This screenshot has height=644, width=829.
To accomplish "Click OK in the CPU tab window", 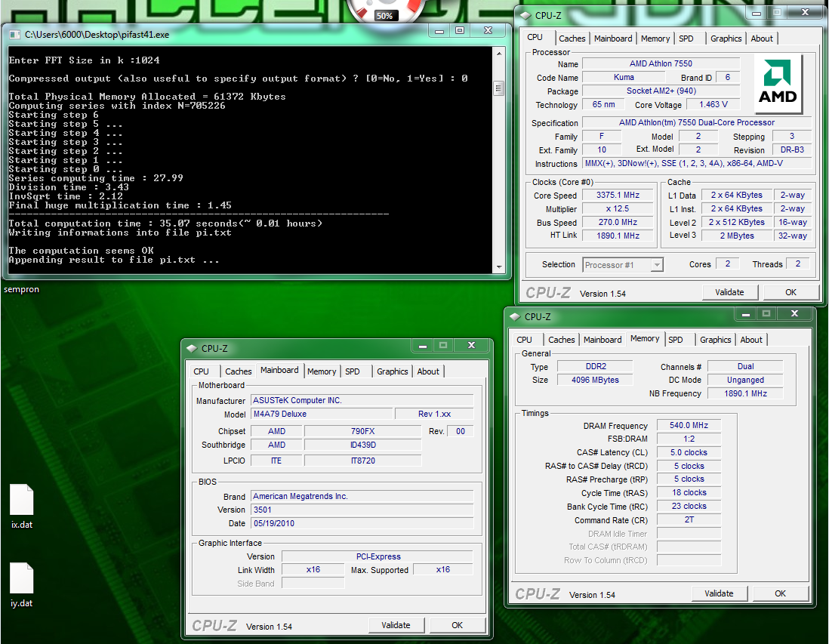I will tap(791, 292).
